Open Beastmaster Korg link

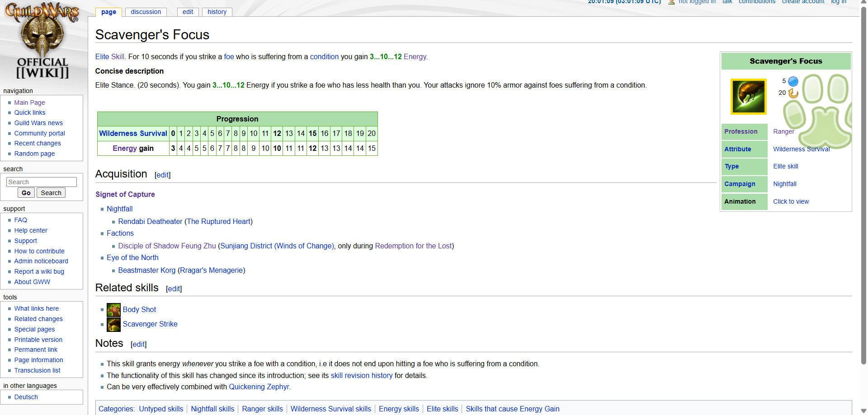146,270
